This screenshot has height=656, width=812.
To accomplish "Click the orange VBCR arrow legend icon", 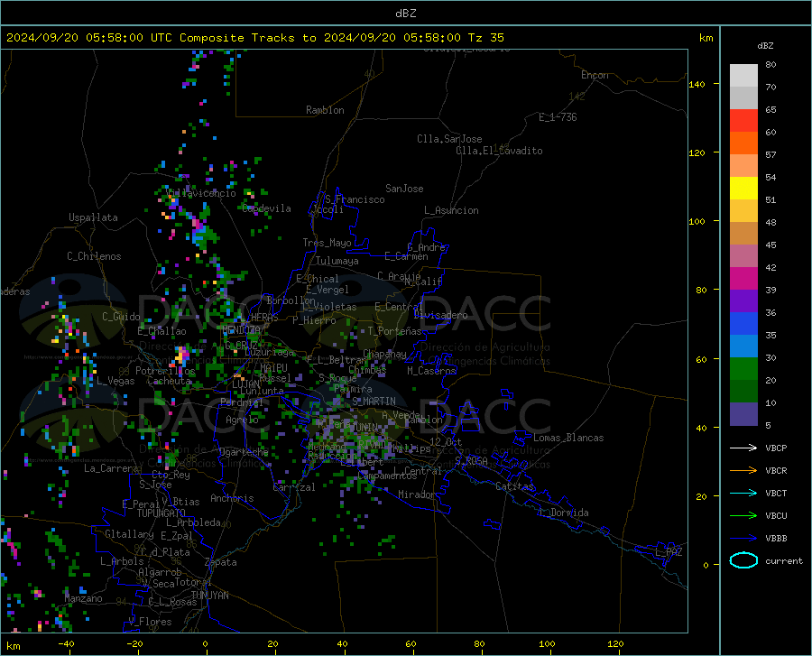I will click(x=743, y=471).
